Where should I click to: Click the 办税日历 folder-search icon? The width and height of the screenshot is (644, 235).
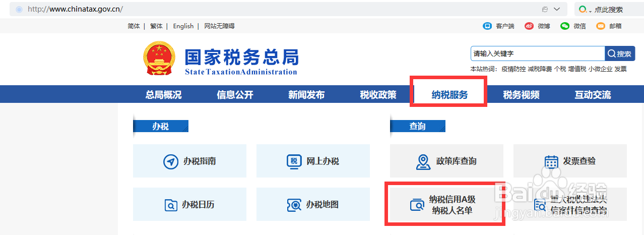tap(171, 205)
